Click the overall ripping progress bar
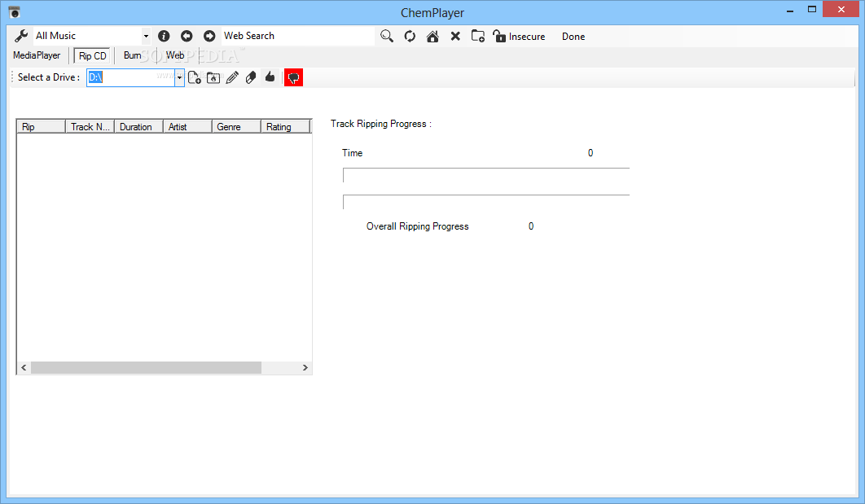Screen dimensions: 865x504 (486, 202)
